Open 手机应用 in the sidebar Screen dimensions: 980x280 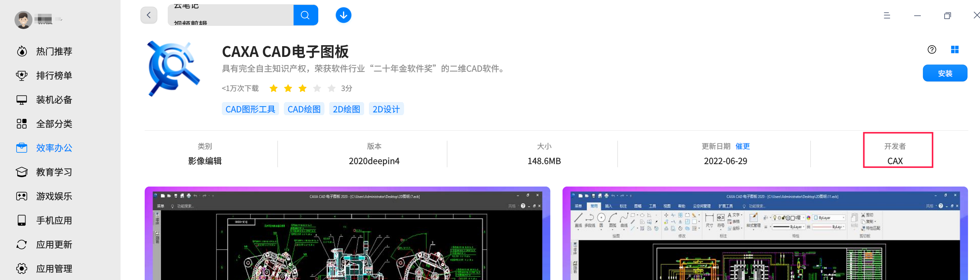pos(44,221)
